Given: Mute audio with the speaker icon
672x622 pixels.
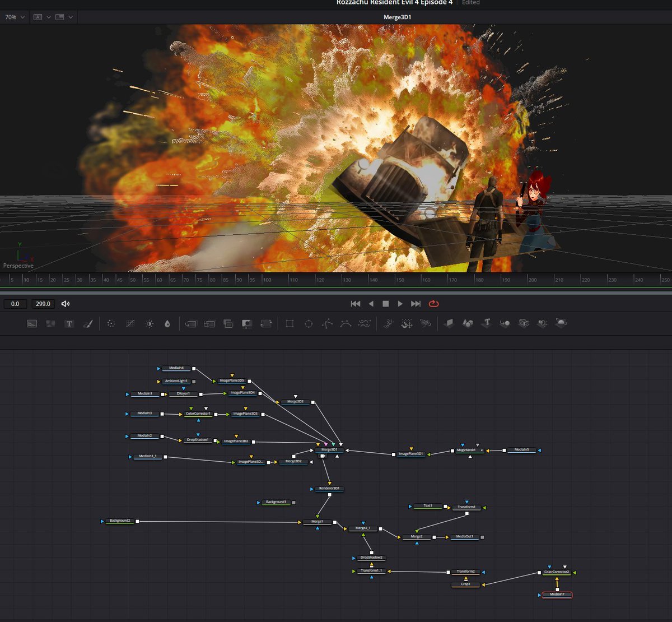Looking at the screenshot, I should point(66,304).
